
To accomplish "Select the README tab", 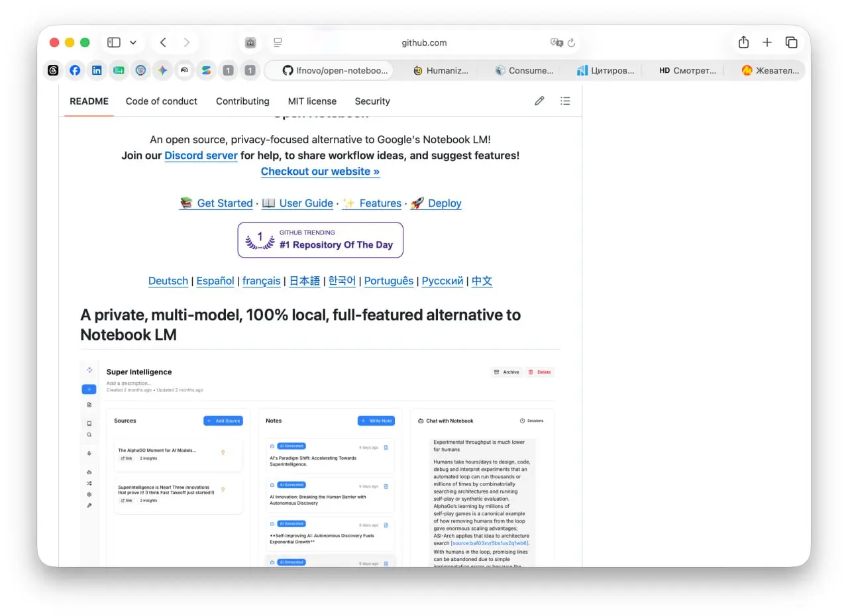I will tap(89, 101).
